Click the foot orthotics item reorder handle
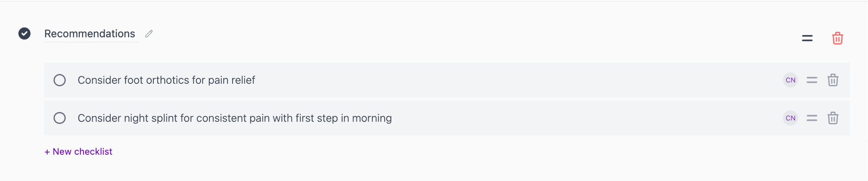Screen dimensions: 868x181 [x=812, y=80]
